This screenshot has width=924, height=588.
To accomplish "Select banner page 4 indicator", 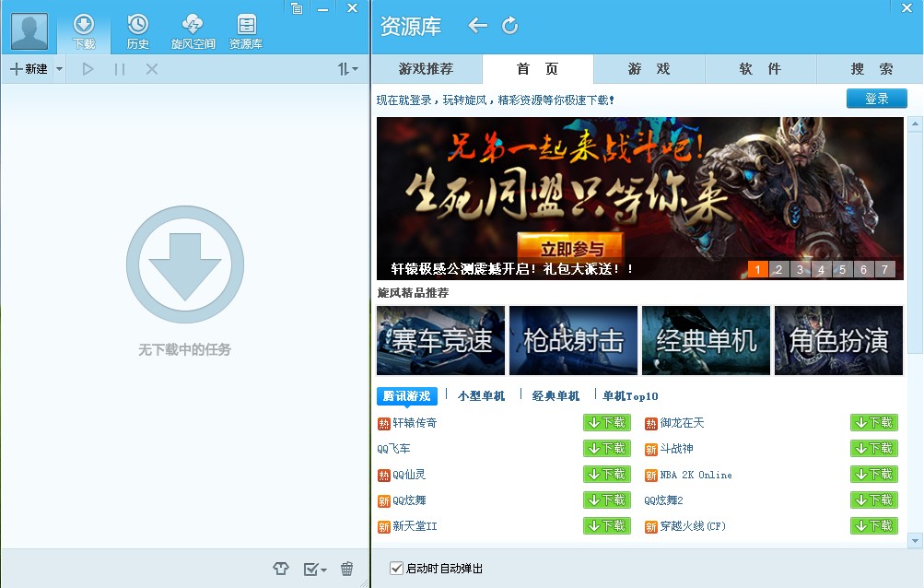I will click(x=820, y=268).
